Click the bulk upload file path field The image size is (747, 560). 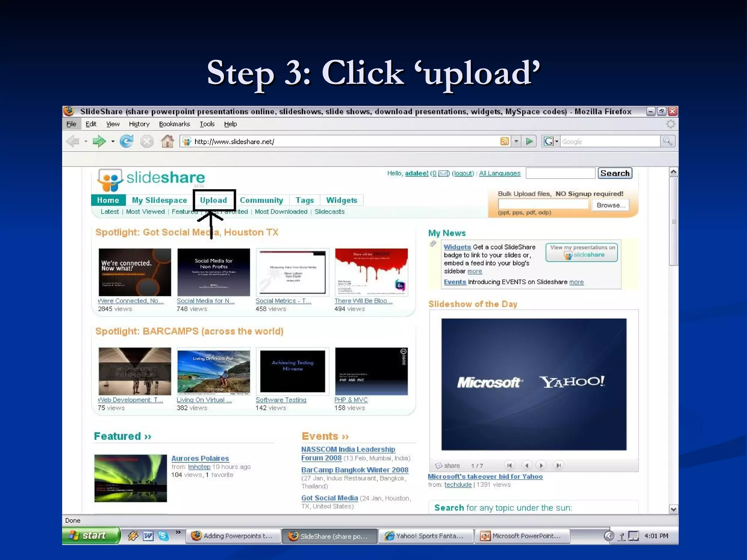click(543, 205)
